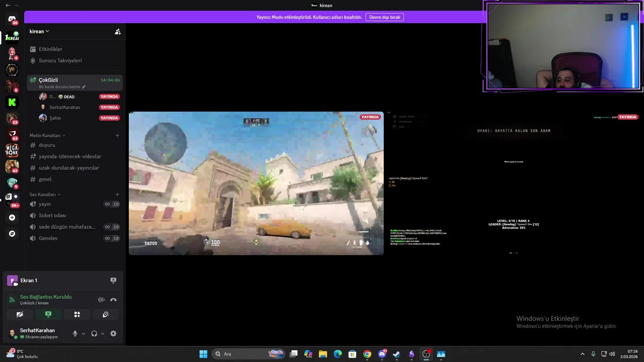Image resolution: width=644 pixels, height=362 pixels.
Task: Turn on camera in voice panel
Action: pos(20,314)
